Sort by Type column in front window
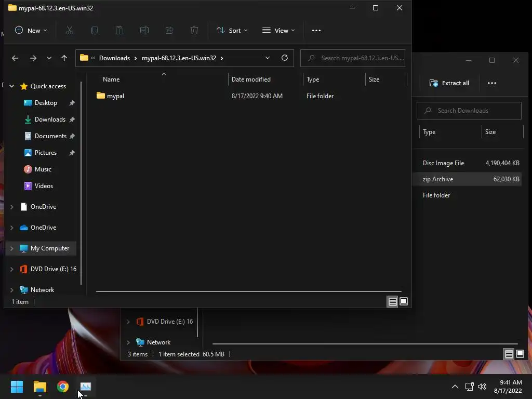This screenshot has height=399, width=532. [313, 79]
